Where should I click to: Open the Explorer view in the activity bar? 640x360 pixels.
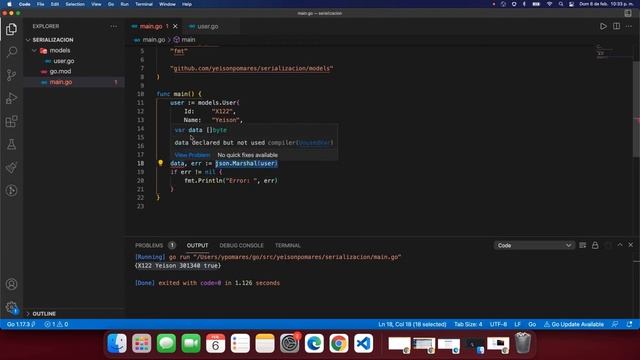coord(11,29)
